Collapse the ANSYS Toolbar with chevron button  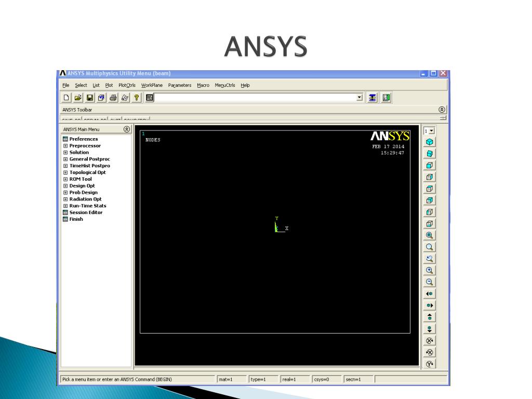(x=442, y=110)
